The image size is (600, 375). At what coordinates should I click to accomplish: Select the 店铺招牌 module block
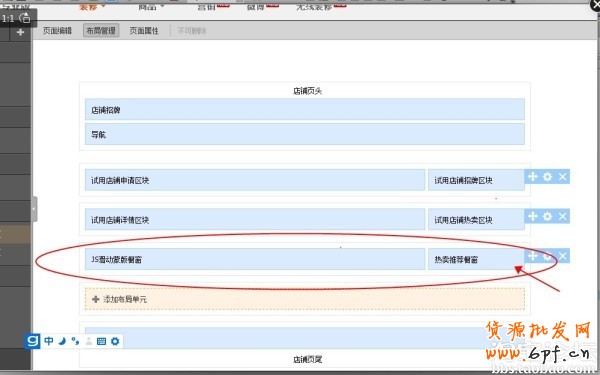coord(305,109)
